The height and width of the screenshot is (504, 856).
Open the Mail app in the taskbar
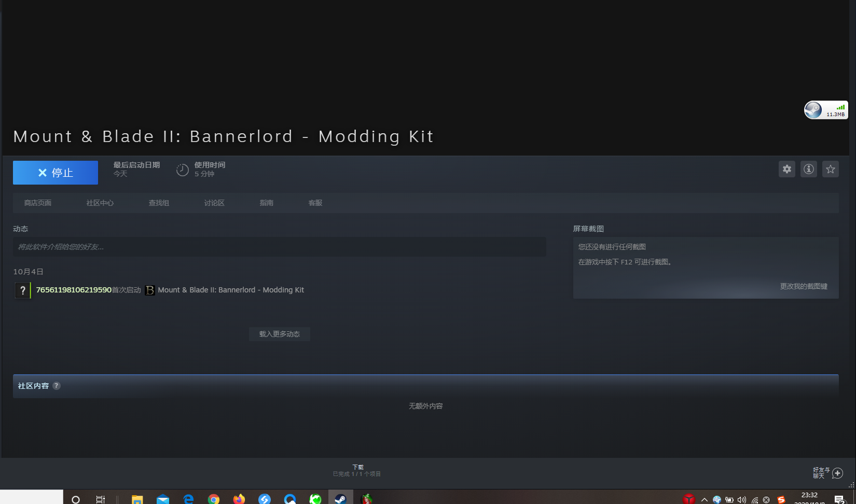(x=163, y=499)
